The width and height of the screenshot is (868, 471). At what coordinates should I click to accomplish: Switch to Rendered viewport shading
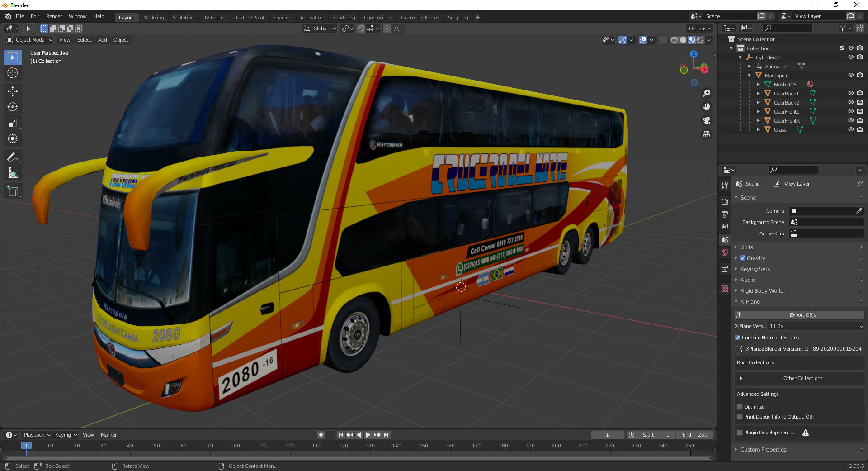700,40
